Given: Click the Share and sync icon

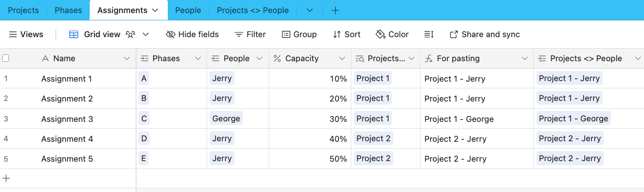Looking at the screenshot, I should click(454, 35).
